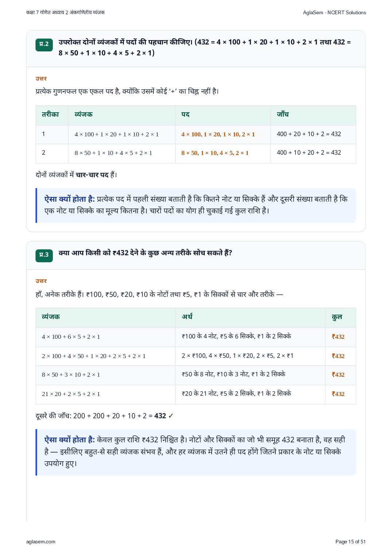Click the AglaSem · NCERT Solutions header text

[334, 12]
